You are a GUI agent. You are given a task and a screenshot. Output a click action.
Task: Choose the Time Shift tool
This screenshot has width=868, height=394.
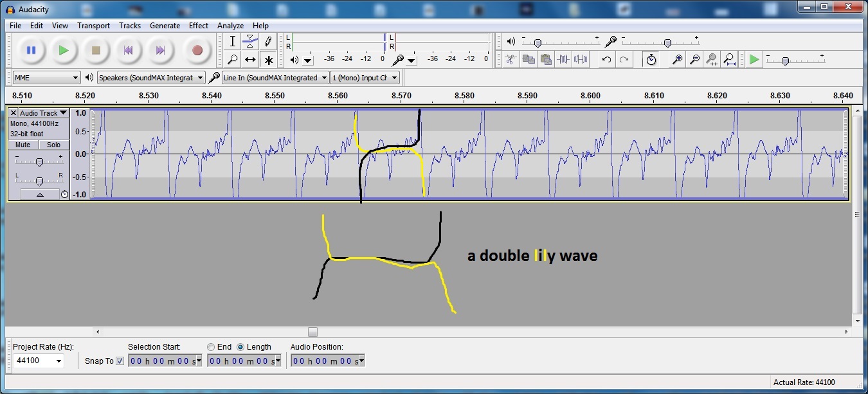tap(250, 60)
